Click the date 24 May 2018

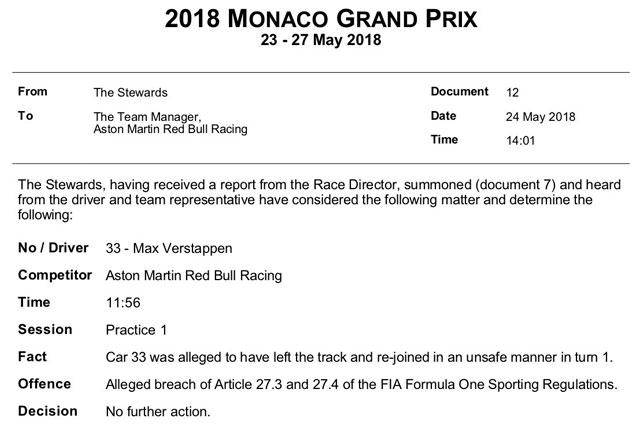click(540, 117)
